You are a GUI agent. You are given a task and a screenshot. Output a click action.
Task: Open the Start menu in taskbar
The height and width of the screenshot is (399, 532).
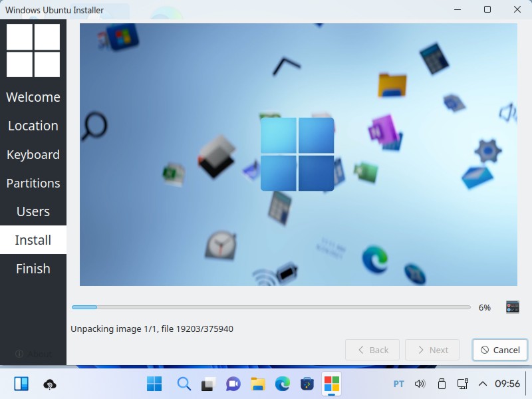(154, 384)
